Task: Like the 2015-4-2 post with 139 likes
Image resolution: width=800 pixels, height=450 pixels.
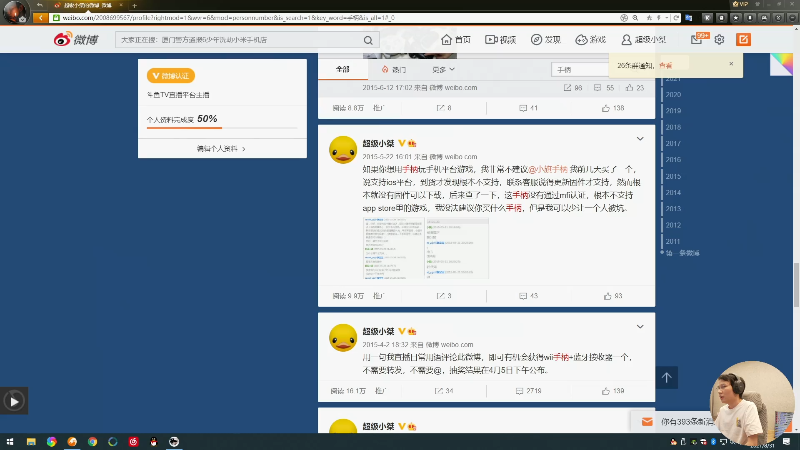Action: coord(613,391)
